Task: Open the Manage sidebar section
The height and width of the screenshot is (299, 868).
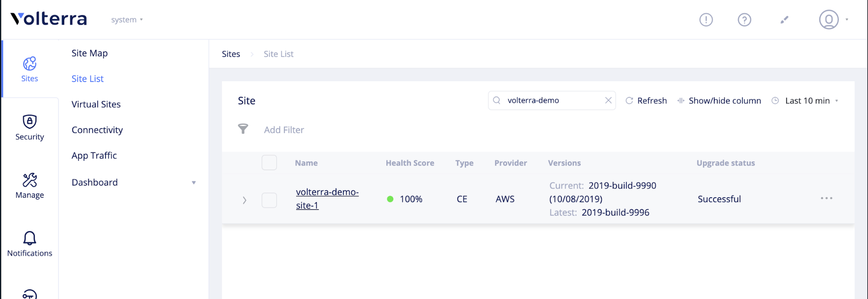Action: coord(30,186)
